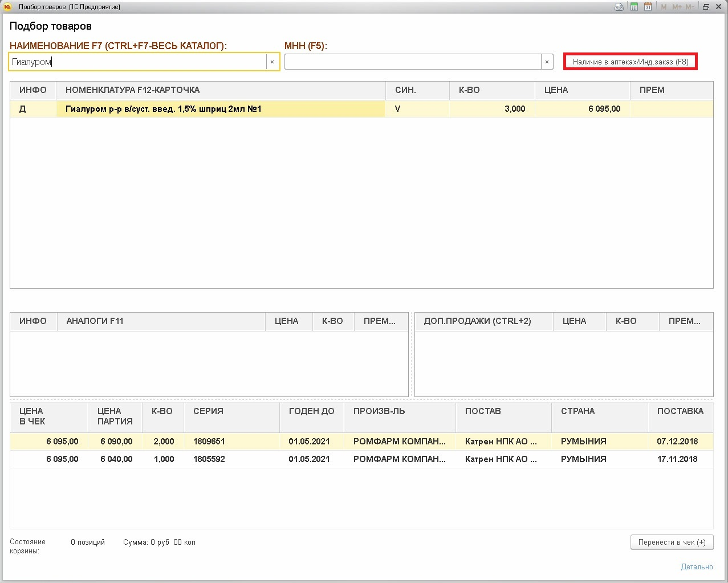This screenshot has height=583, width=728.
Task: Close the Подбор товаров window
Action: (719, 7)
